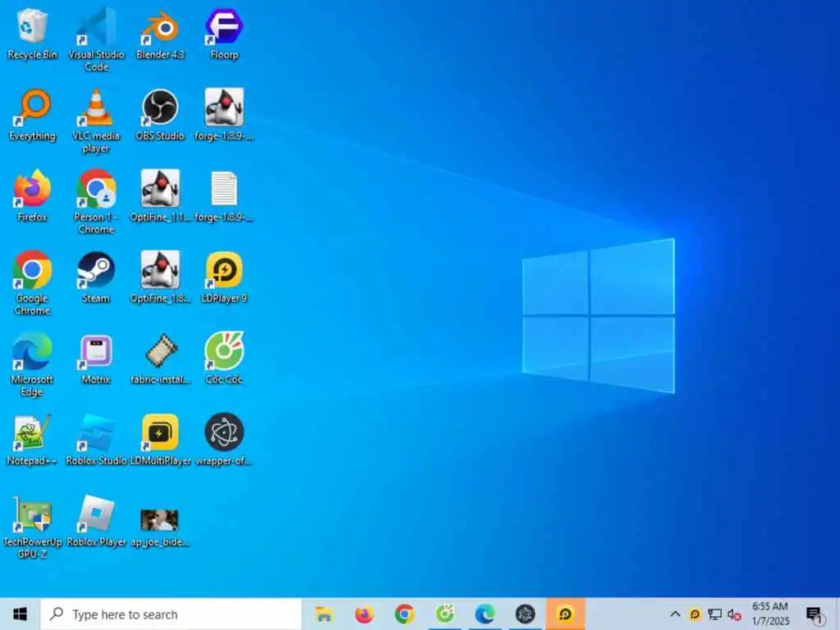Launch Visual Studio Code from desktop
This screenshot has height=630, width=840.
click(x=97, y=39)
